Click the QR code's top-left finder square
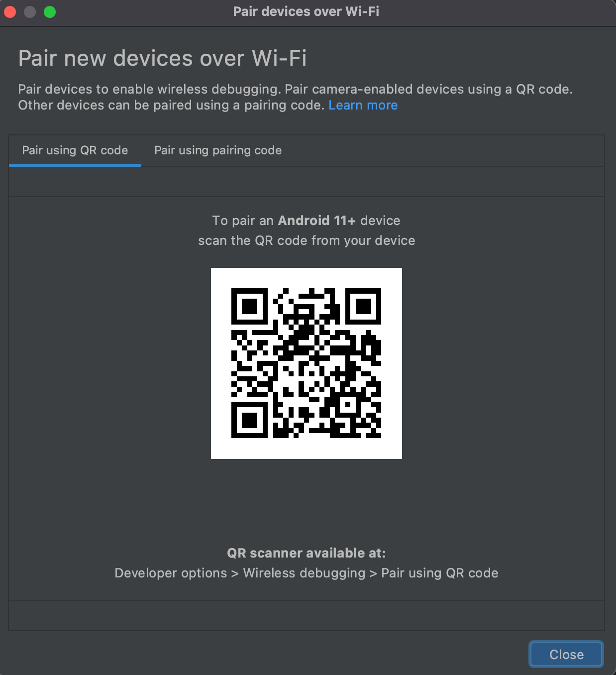This screenshot has width=616, height=675. [249, 306]
